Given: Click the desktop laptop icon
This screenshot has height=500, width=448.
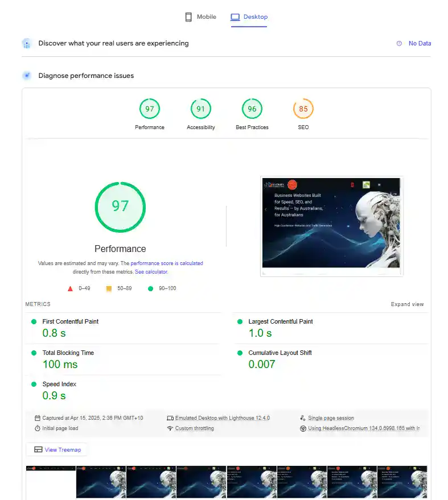Looking at the screenshot, I should tap(235, 17).
